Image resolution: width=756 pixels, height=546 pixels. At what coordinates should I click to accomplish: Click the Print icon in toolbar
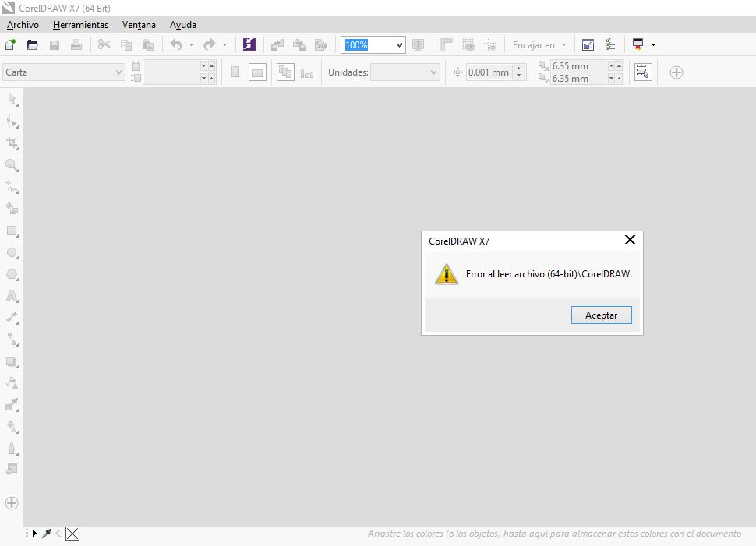(x=76, y=45)
